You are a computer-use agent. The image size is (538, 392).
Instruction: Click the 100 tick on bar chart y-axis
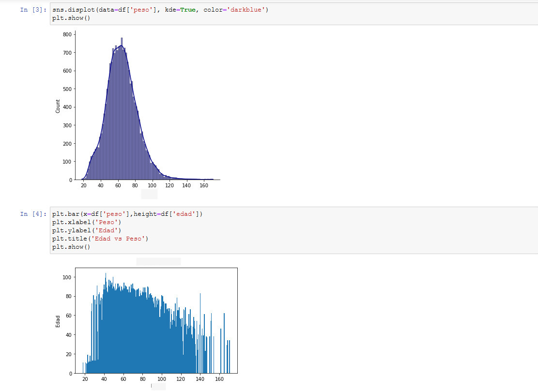point(67,277)
